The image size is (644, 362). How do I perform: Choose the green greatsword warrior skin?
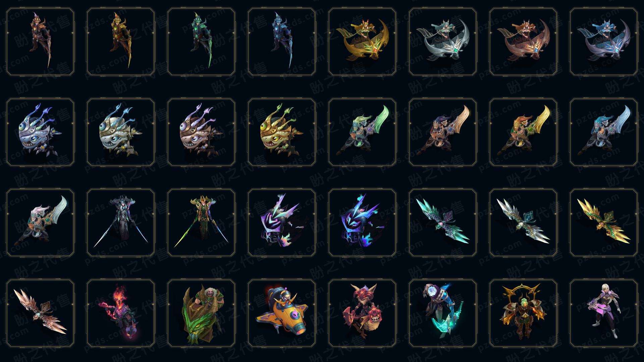point(362,132)
